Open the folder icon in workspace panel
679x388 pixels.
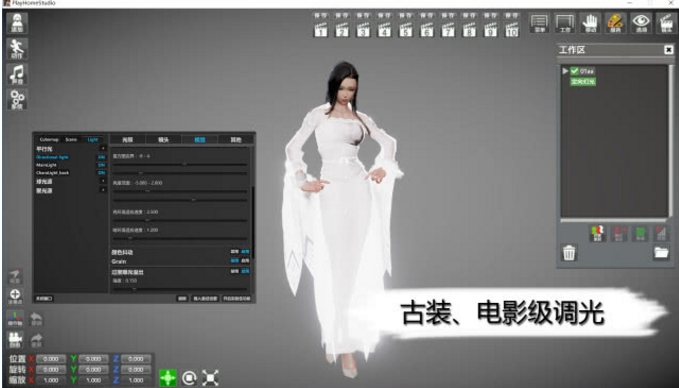661,252
